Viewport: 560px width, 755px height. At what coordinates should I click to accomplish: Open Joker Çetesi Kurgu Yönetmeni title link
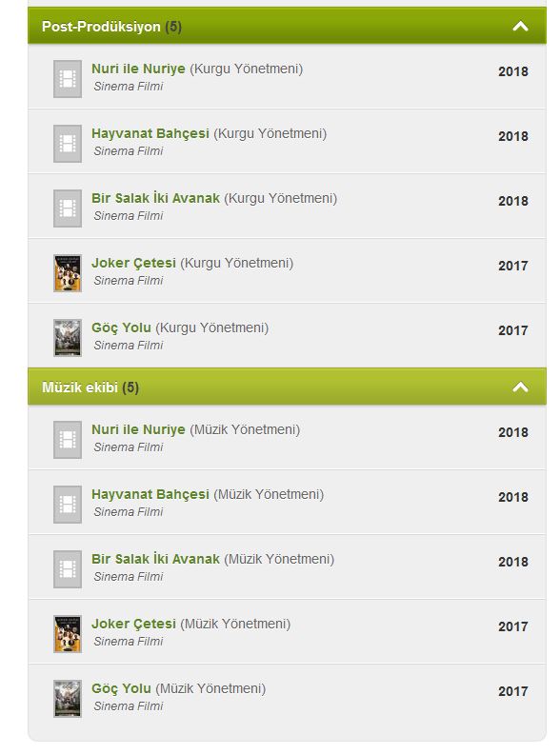coord(134,263)
